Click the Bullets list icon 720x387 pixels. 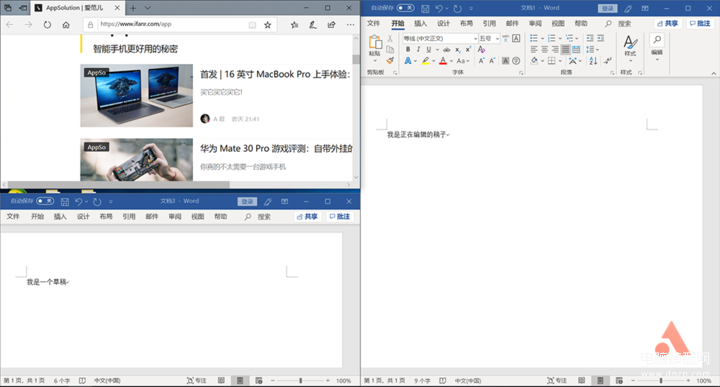[534, 38]
